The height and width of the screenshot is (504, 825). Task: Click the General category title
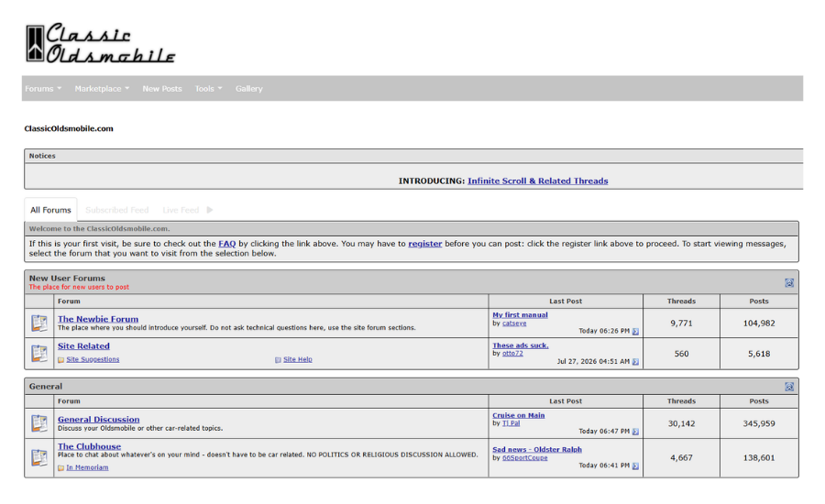tap(45, 386)
